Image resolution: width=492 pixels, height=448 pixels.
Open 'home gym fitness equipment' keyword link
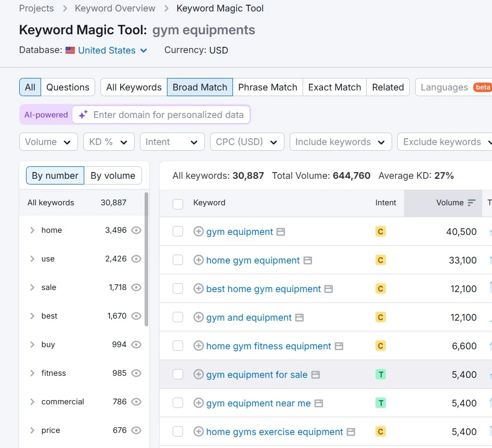click(x=268, y=346)
